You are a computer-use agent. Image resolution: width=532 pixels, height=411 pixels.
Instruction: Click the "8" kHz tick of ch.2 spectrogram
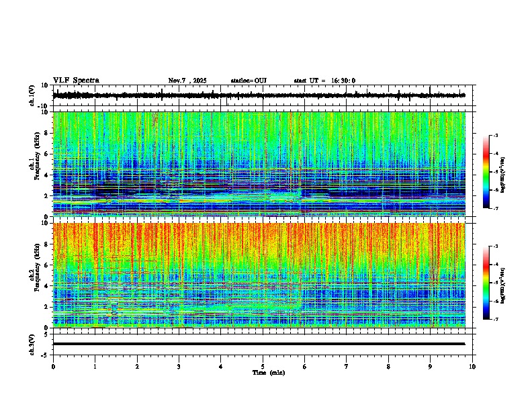coord(46,244)
